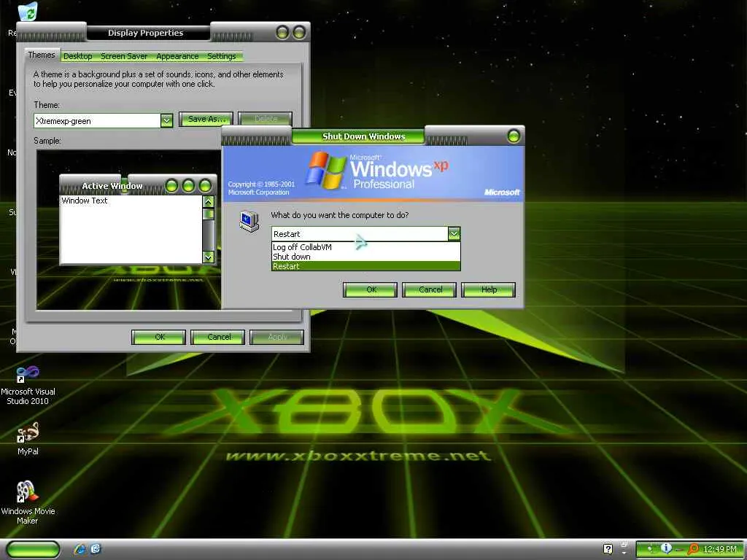This screenshot has height=560, width=747.
Task: Switch to the Themes tab
Action: [42, 55]
